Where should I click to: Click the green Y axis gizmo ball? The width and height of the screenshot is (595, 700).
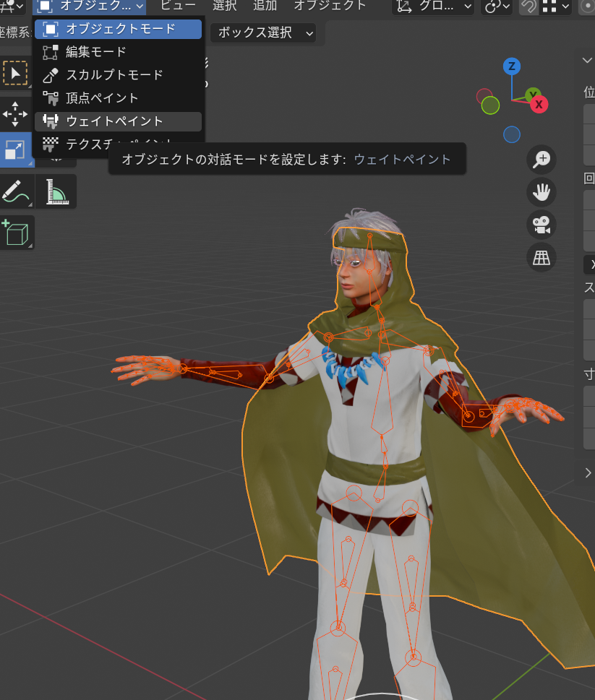tap(533, 94)
